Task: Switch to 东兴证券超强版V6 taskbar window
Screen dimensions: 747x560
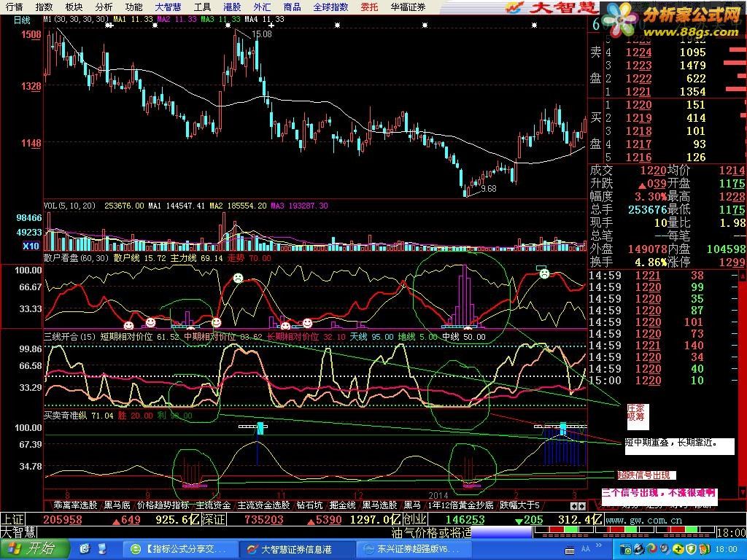Action: (x=413, y=549)
